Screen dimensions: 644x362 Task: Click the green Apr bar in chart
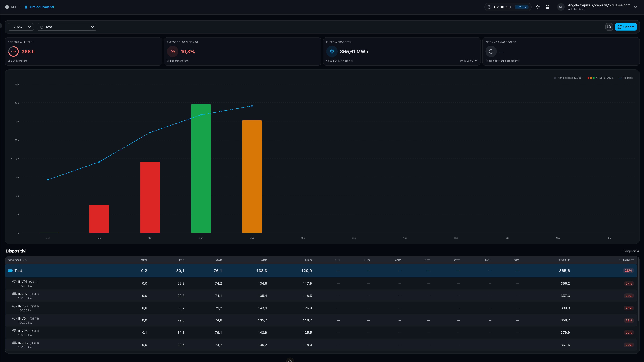[x=201, y=168]
